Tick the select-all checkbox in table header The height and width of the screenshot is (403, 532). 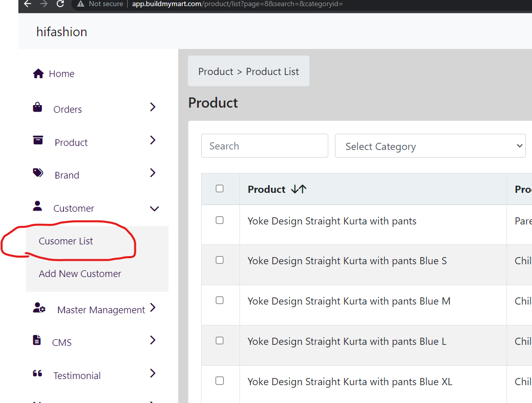coord(220,188)
